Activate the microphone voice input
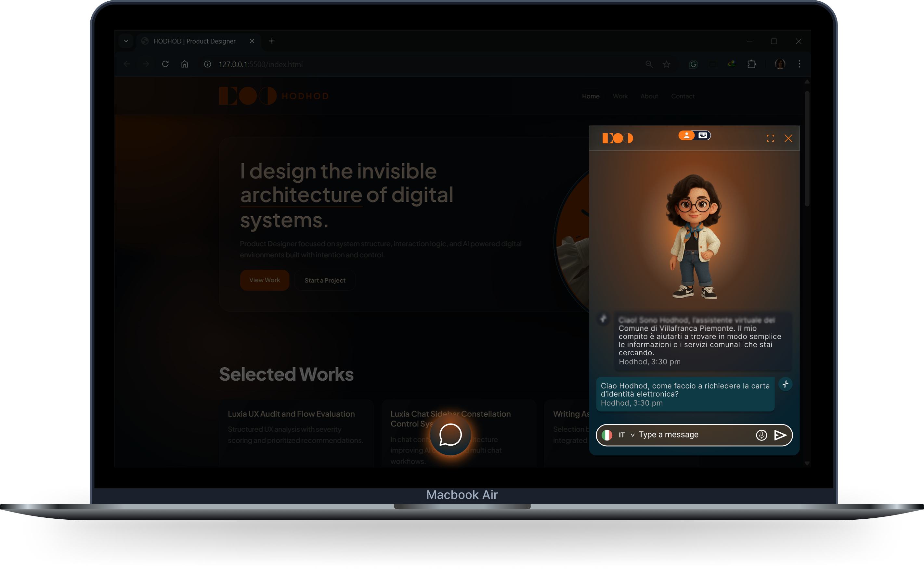Viewport: 924px width, 571px height. (761, 435)
